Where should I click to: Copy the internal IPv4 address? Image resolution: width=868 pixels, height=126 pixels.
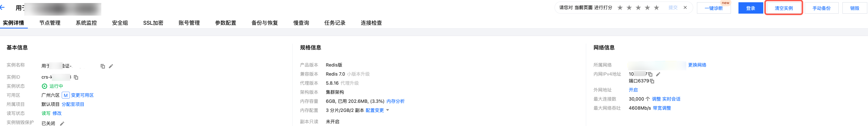650,74
